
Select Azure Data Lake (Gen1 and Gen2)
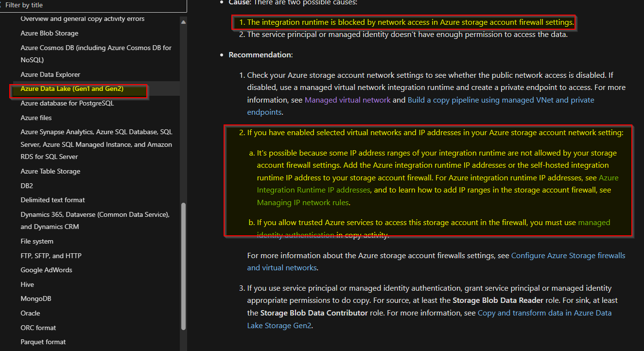pyautogui.click(x=72, y=89)
